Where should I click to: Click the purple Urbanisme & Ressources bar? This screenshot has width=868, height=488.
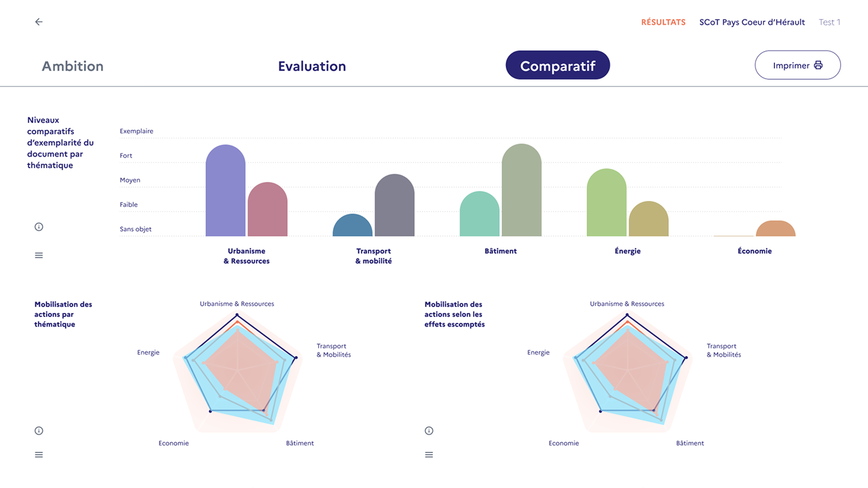[226, 192]
